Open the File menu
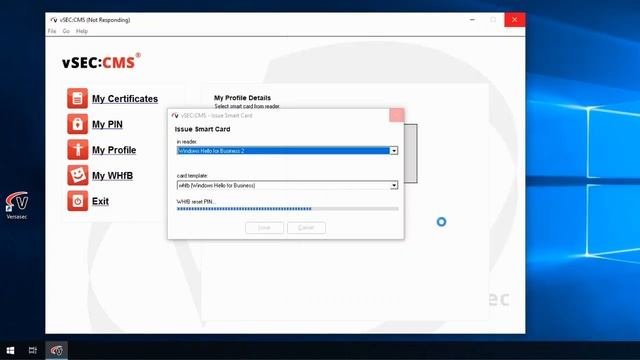The width and height of the screenshot is (640, 360). point(52,31)
